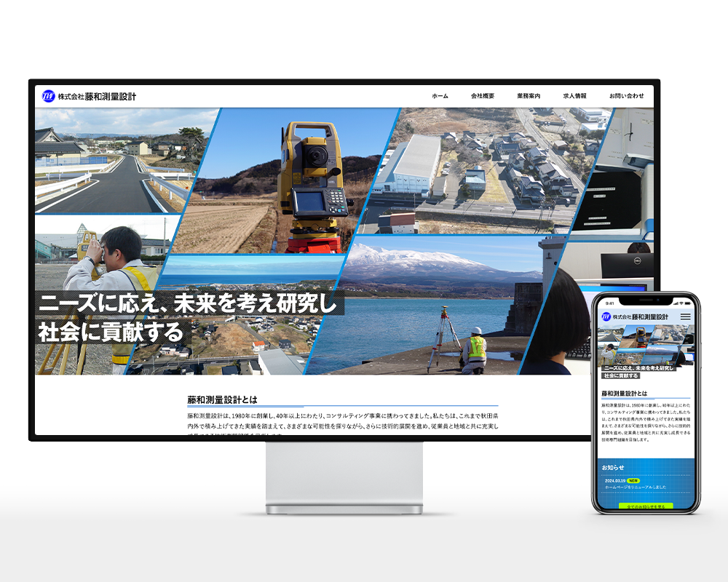728x582 pixels.
Task: Click the 株式会社藤和測量設計 title on desktop
Action: tap(97, 97)
